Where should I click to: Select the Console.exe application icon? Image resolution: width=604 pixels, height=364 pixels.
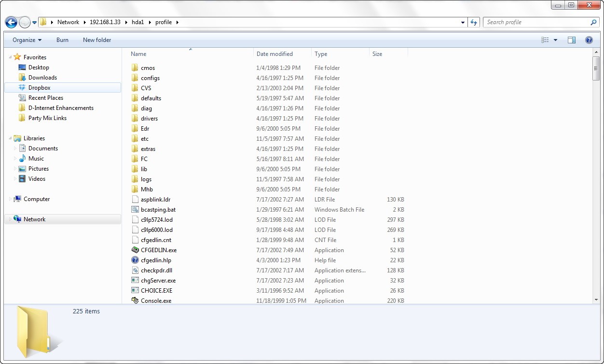(135, 301)
